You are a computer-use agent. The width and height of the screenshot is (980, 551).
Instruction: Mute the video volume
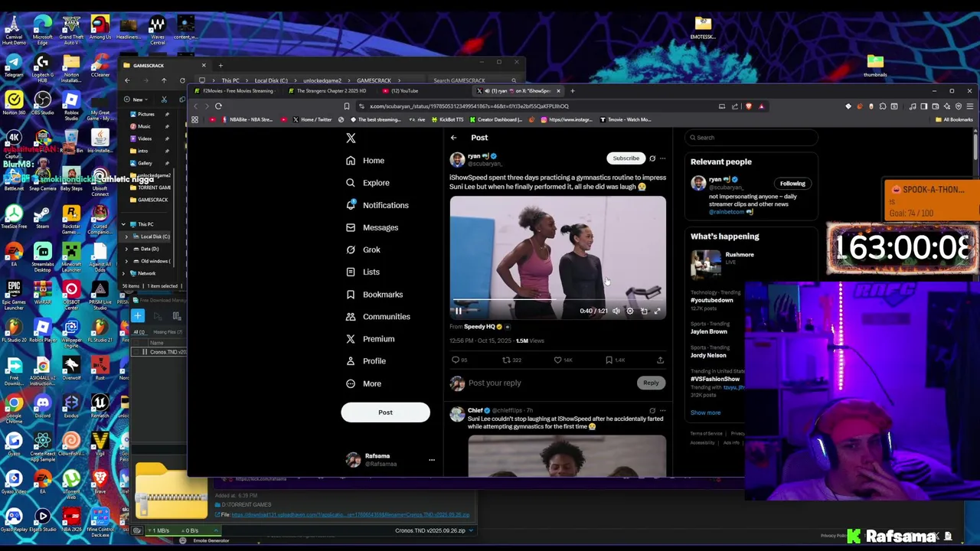616,311
